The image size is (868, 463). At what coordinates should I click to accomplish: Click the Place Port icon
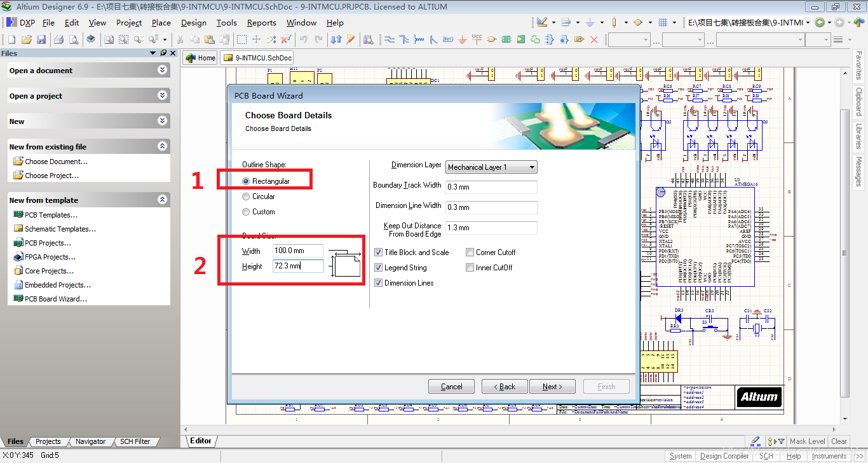579,39
